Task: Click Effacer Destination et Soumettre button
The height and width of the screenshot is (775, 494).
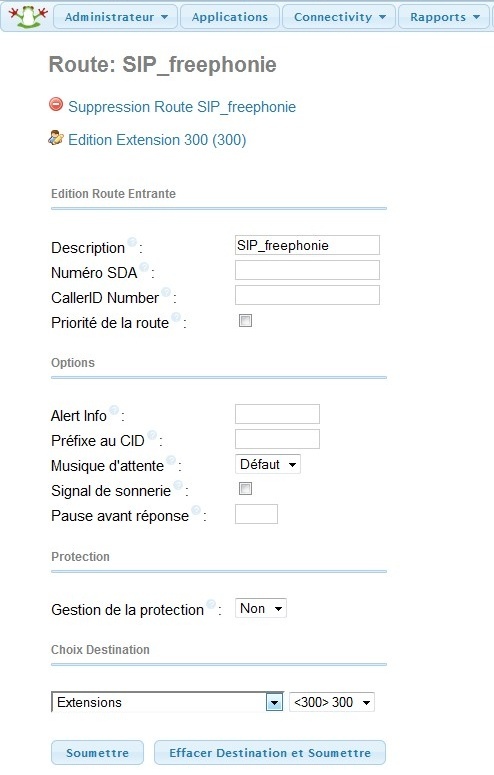Action: [270, 753]
